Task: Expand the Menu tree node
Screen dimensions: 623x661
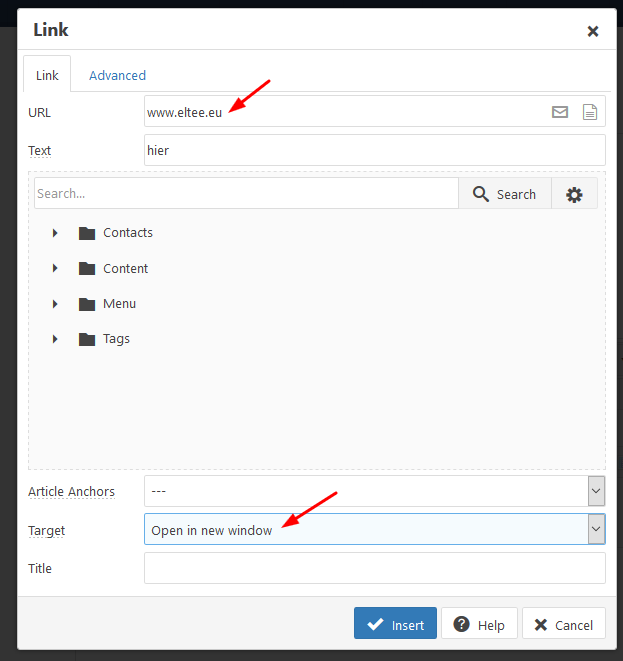Action: coord(56,304)
